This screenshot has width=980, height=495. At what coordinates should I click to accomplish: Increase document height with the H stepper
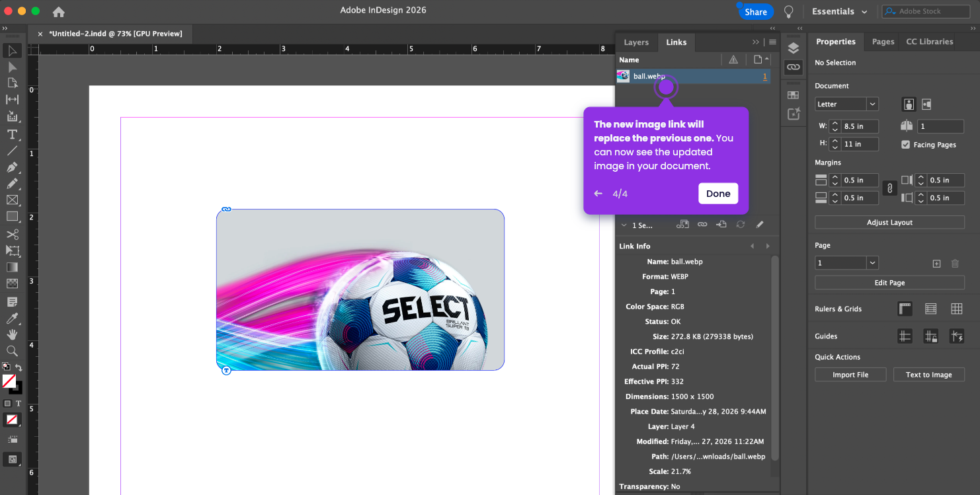[x=835, y=141]
